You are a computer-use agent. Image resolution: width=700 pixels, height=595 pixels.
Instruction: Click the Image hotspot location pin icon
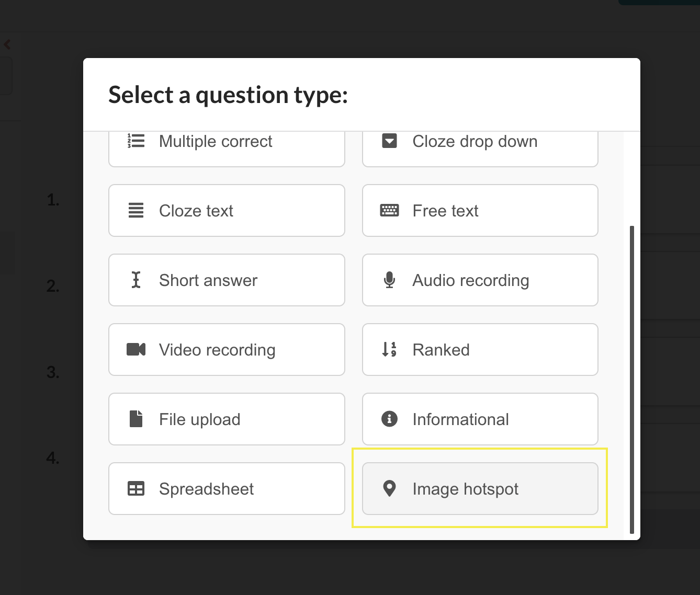389,489
